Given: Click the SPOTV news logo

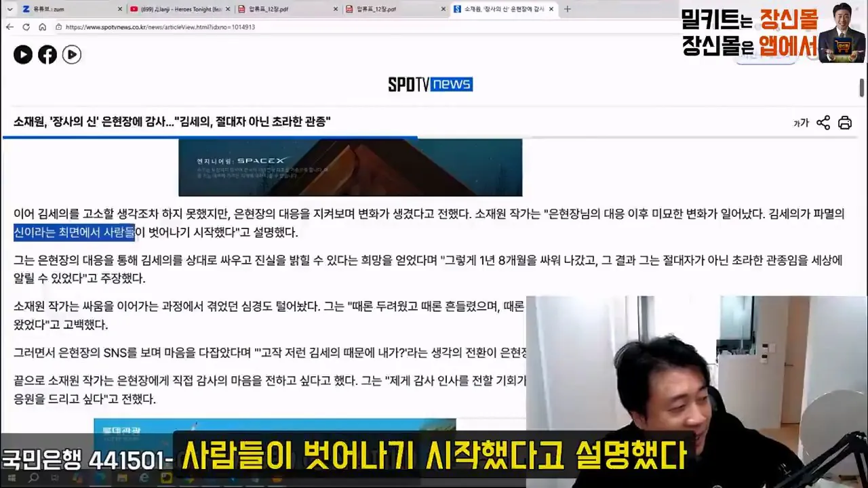Looking at the screenshot, I should (430, 84).
